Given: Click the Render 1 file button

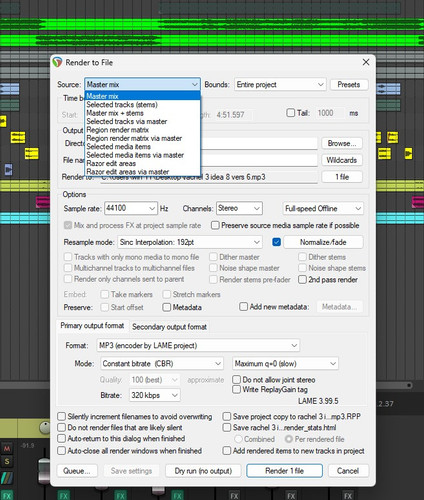Looking at the screenshot, I should coord(284,471).
